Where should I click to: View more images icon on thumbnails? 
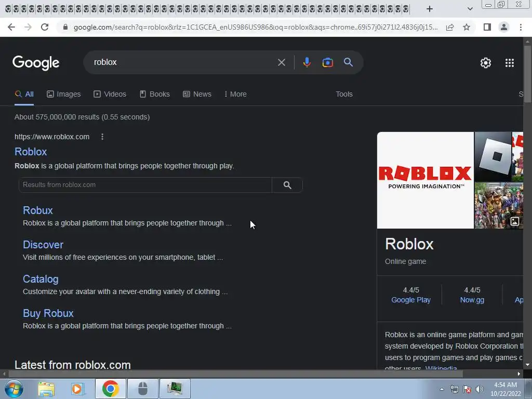(515, 221)
